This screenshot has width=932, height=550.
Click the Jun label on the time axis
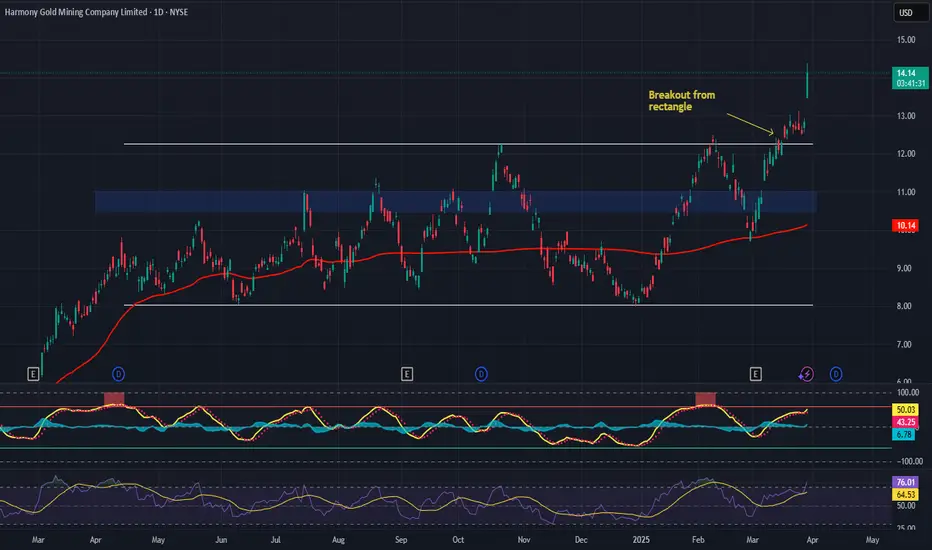(x=221, y=540)
